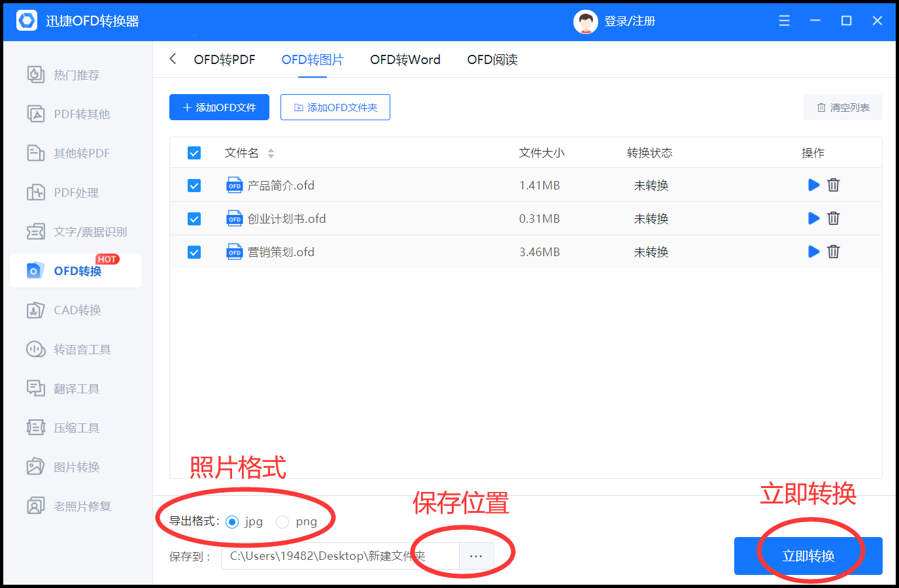The width and height of the screenshot is (899, 588).
Task: Delete 营销策划.ofd with trash icon
Action: (833, 252)
